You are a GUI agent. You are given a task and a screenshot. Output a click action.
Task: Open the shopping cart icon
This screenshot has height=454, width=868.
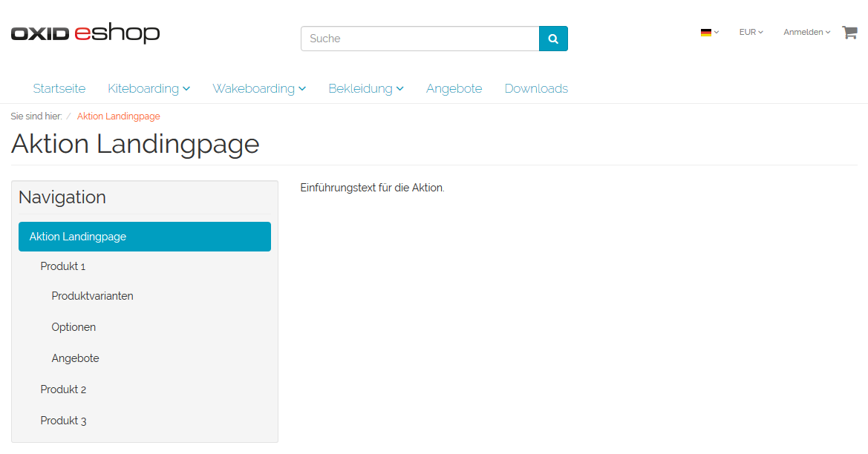pos(849,33)
